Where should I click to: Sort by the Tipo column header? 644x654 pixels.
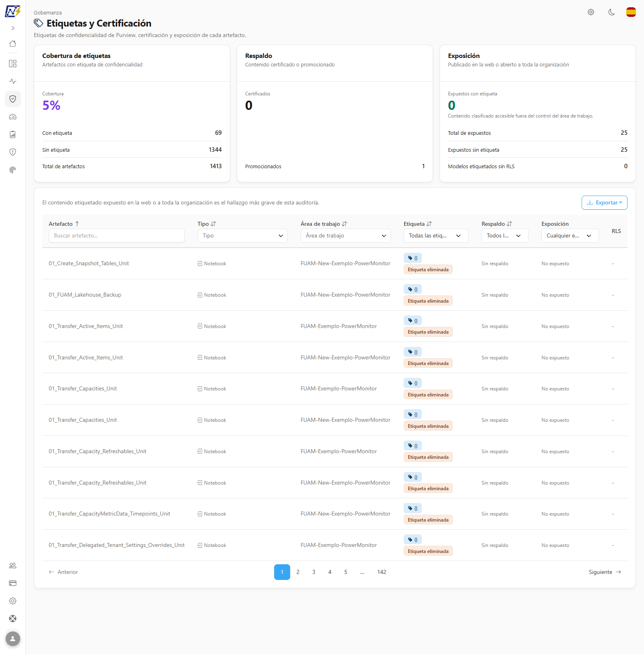click(x=207, y=224)
